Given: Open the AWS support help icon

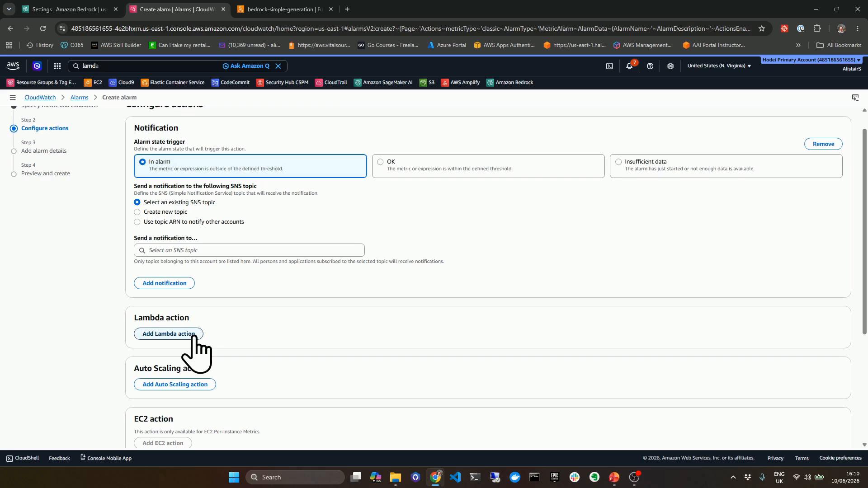Looking at the screenshot, I should click(x=650, y=66).
